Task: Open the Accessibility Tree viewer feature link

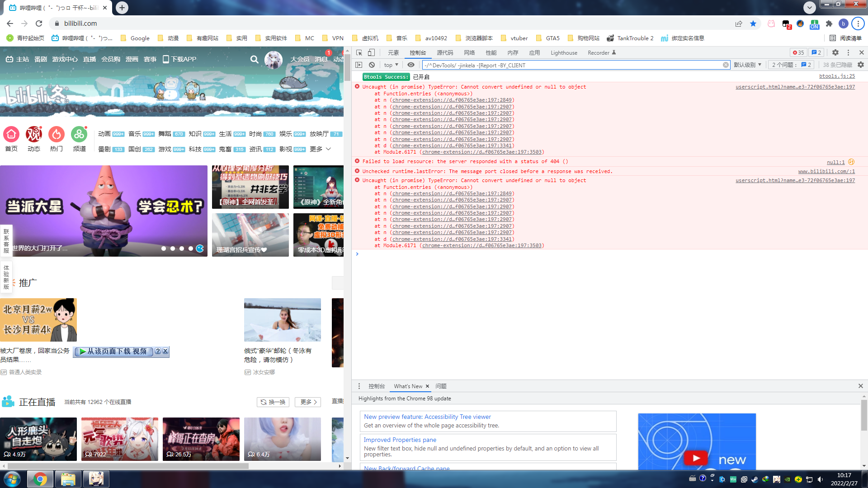Action: (427, 417)
